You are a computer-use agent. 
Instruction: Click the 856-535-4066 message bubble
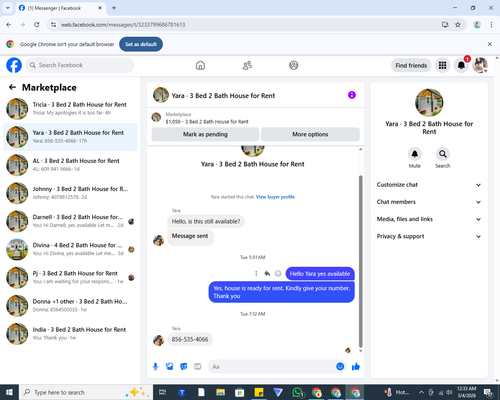click(190, 339)
